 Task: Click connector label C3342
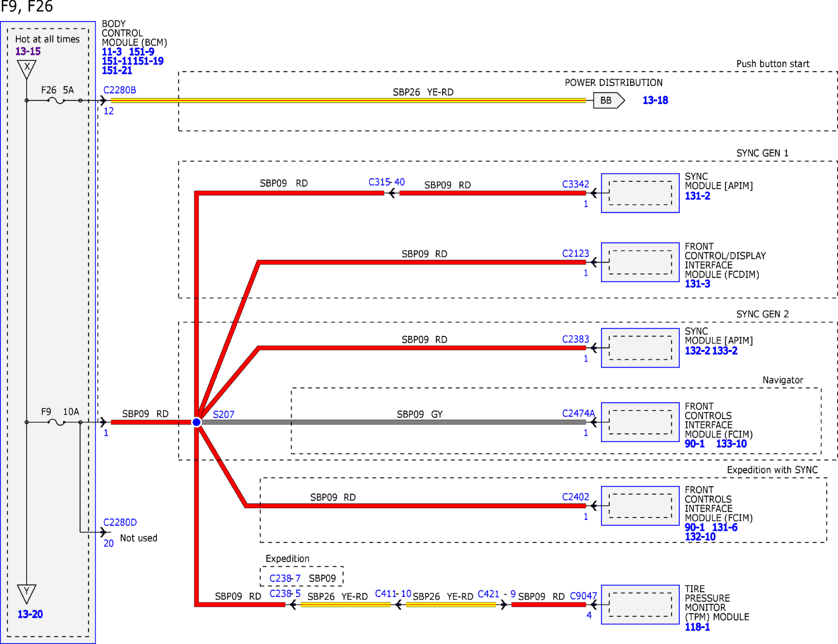click(x=576, y=184)
